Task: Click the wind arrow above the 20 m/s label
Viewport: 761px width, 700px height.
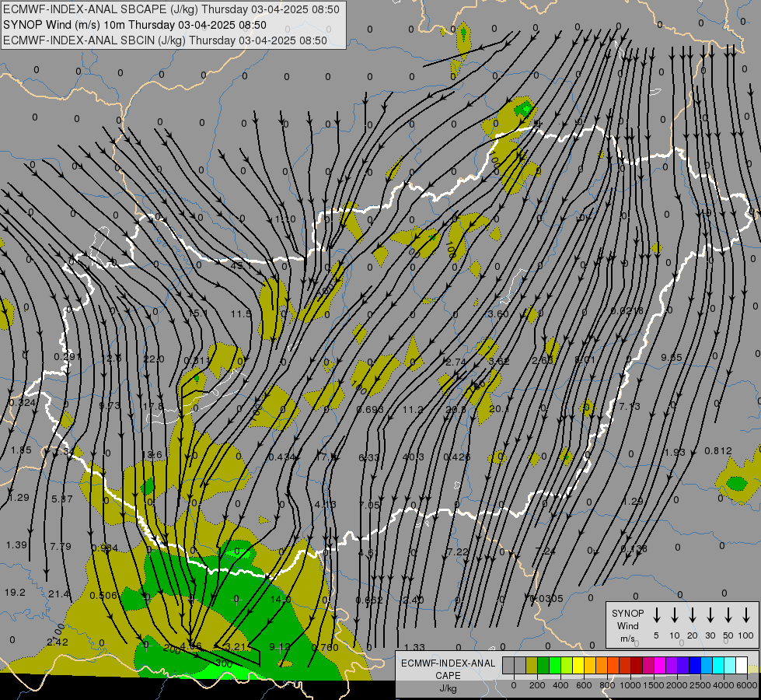Action: pyautogui.click(x=693, y=615)
